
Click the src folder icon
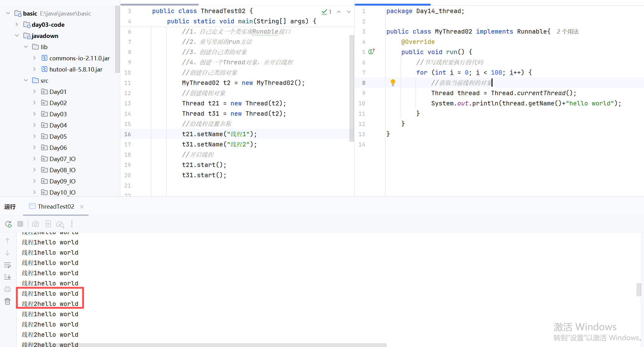35,80
